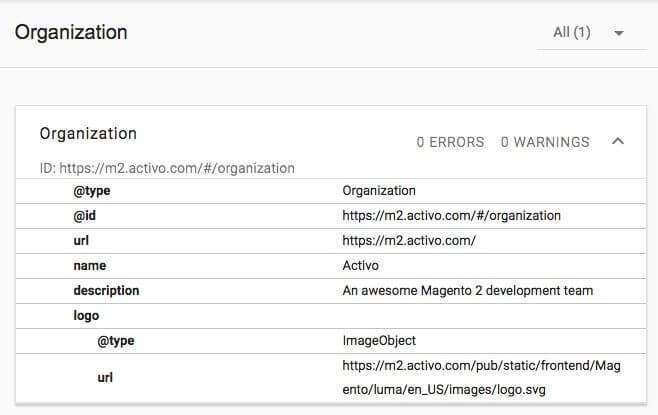Select the ID https://m2.activo.com/#/organization line
Viewport: 658px width, 415px height.
[167, 168]
